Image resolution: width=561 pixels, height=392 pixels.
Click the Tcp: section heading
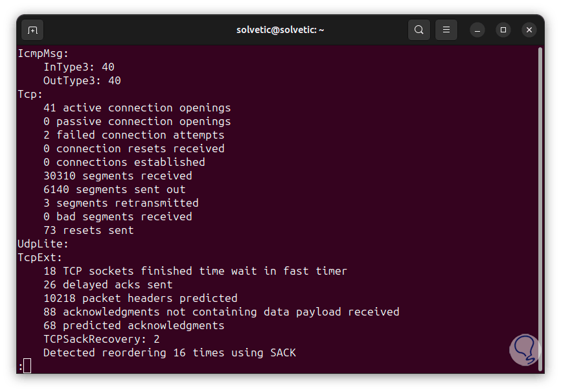[x=30, y=94]
